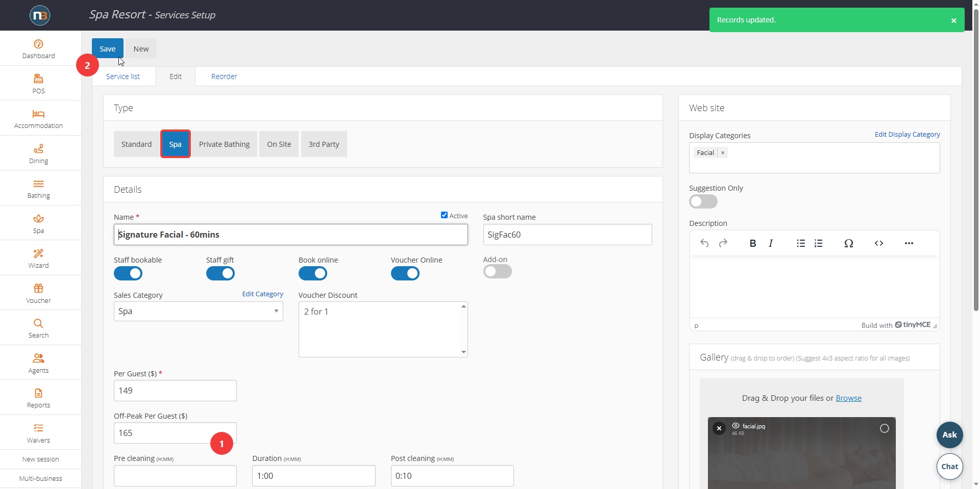
Task: Open the Reports sidebar icon
Action: (x=38, y=393)
